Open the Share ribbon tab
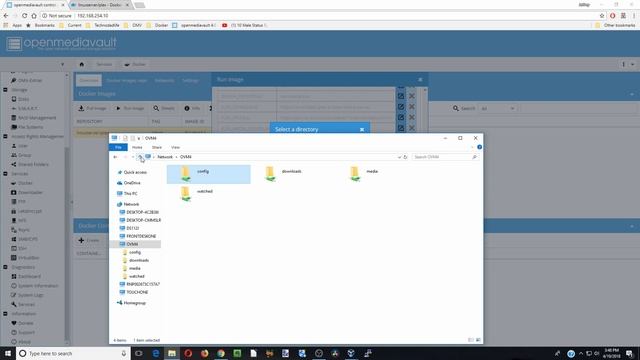Viewport: 640px width, 360px height. (157, 147)
